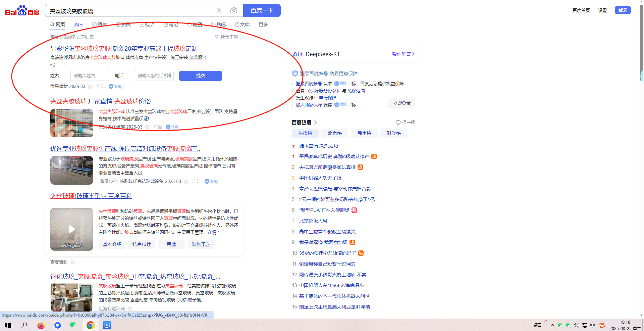The width and height of the screenshot is (644, 331).
Task: Open the dropdown icon beside 汇海利达玻璃
Action: click(130, 309)
